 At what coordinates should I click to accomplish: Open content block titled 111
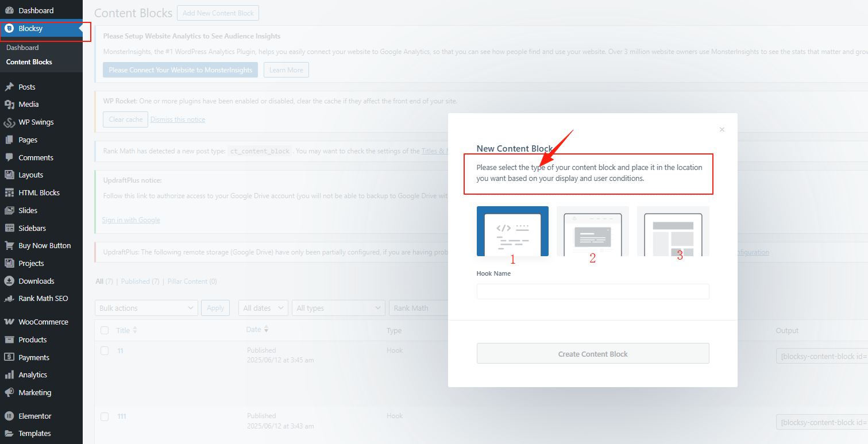point(122,416)
